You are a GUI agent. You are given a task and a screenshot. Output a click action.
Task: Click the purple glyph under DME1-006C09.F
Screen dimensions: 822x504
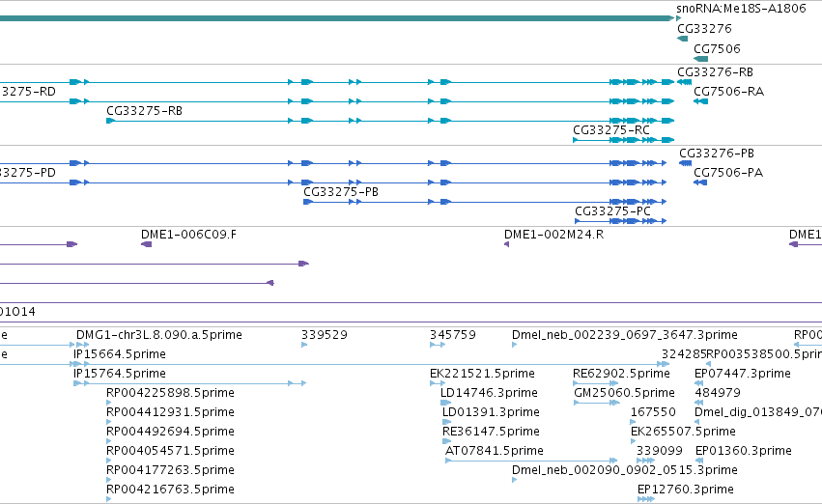tap(146, 244)
